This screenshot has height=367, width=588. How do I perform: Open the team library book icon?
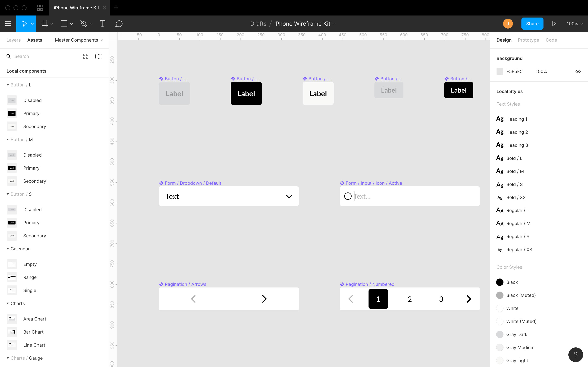click(x=99, y=56)
